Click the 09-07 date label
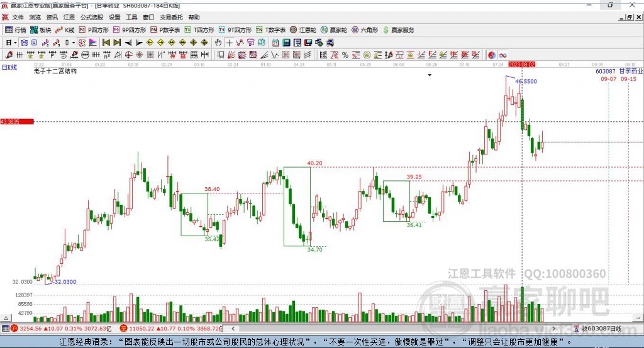The width and height of the screenshot is (644, 348). [609, 79]
